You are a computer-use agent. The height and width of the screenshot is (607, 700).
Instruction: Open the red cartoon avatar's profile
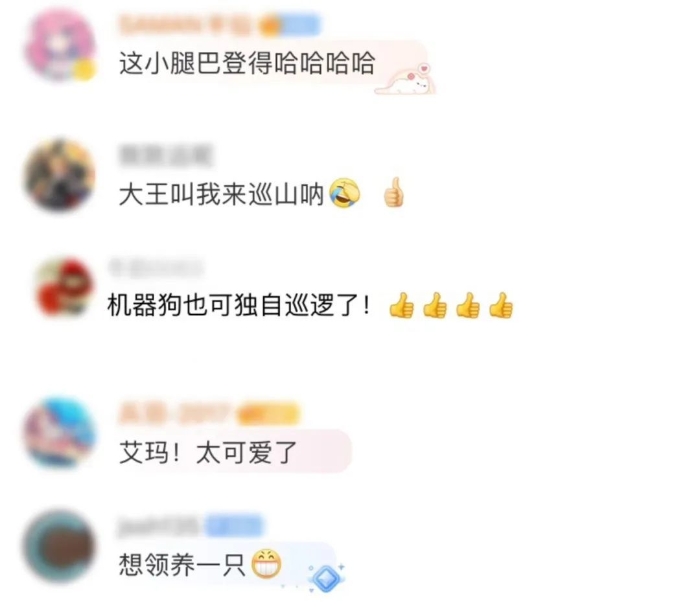65,287
